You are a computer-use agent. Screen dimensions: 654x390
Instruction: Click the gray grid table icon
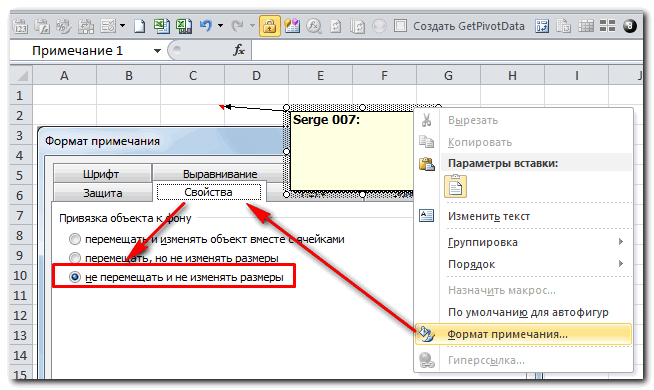click(586, 26)
